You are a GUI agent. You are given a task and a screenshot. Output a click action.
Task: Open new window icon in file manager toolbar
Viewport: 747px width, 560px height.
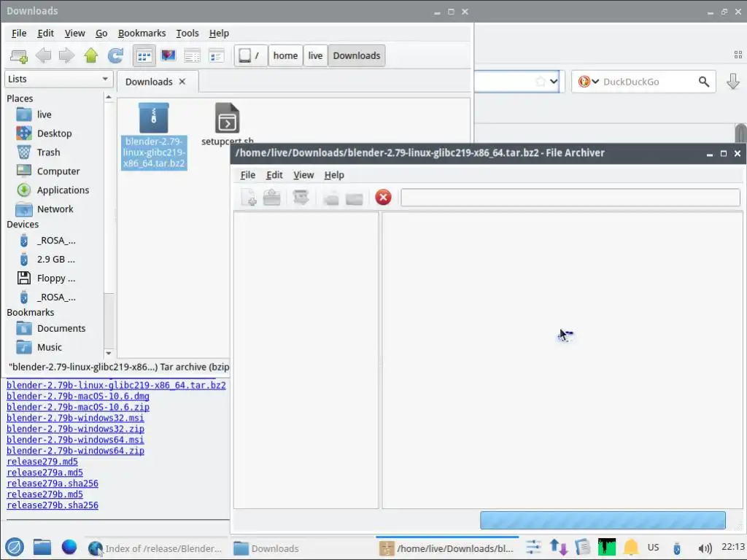click(x=19, y=55)
